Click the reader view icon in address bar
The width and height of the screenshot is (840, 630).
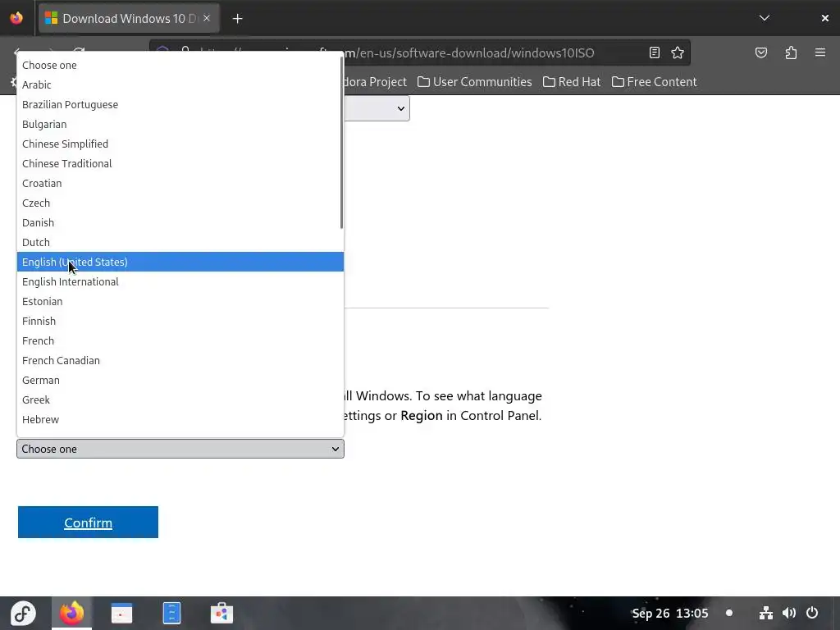pyautogui.click(x=654, y=52)
